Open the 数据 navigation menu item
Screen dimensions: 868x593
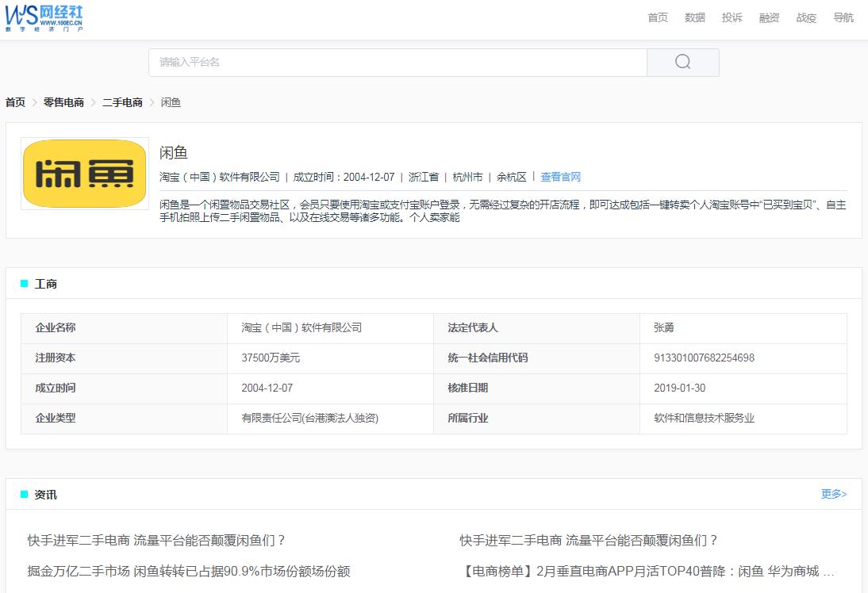point(694,17)
